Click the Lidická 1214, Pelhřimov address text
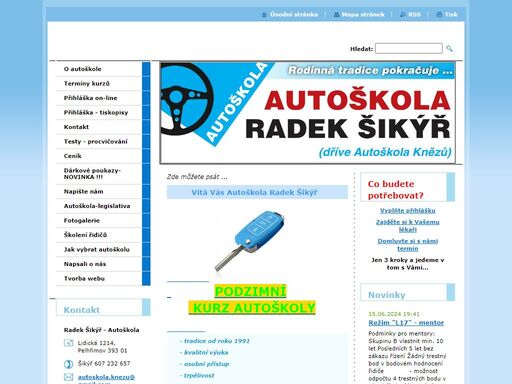Viewport: 512px width, 384px height. click(102, 347)
